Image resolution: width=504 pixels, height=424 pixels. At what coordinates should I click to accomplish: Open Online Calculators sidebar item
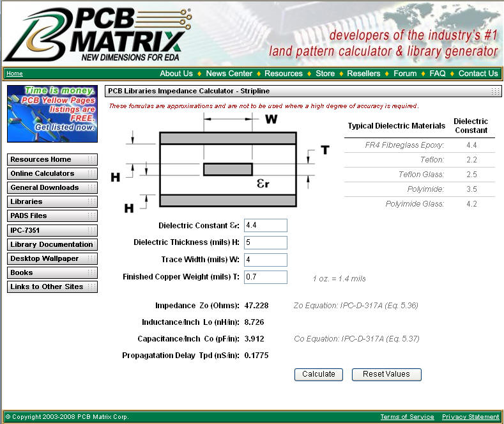pos(52,174)
